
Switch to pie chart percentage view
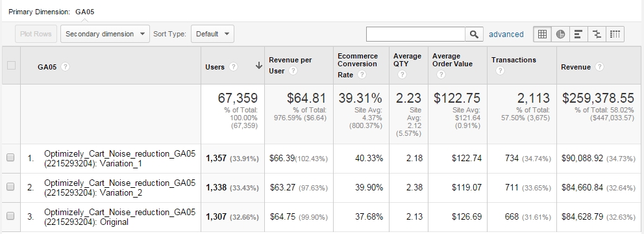(x=560, y=34)
